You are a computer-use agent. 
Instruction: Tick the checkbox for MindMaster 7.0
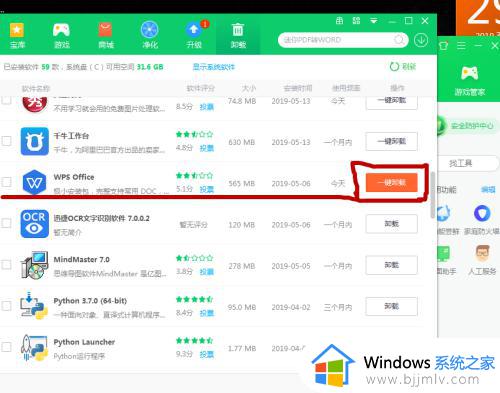(6, 265)
